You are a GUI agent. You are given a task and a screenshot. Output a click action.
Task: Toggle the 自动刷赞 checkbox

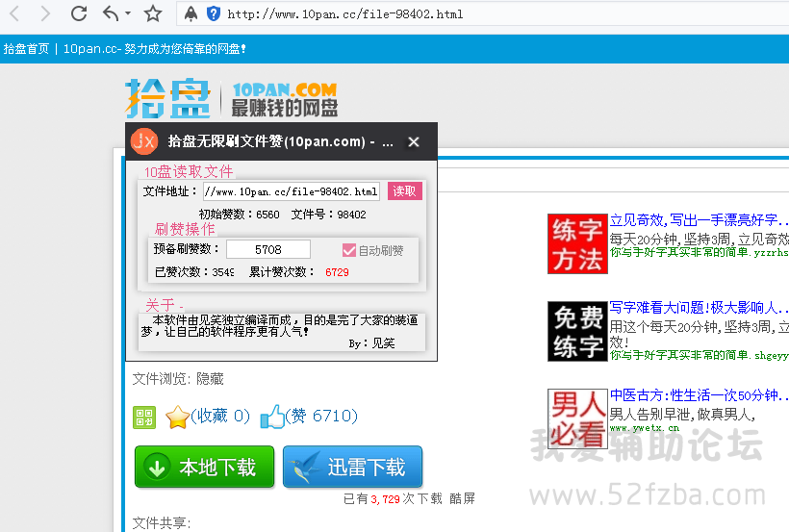pos(348,250)
